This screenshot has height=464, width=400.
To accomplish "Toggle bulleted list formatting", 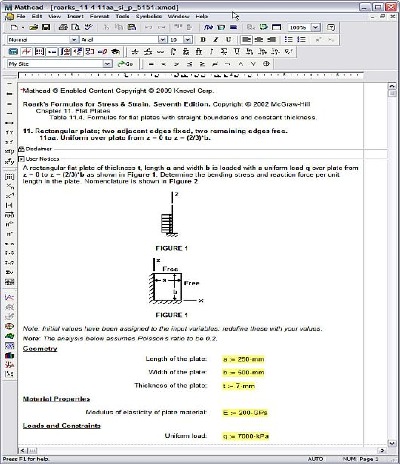I will (x=289, y=40).
